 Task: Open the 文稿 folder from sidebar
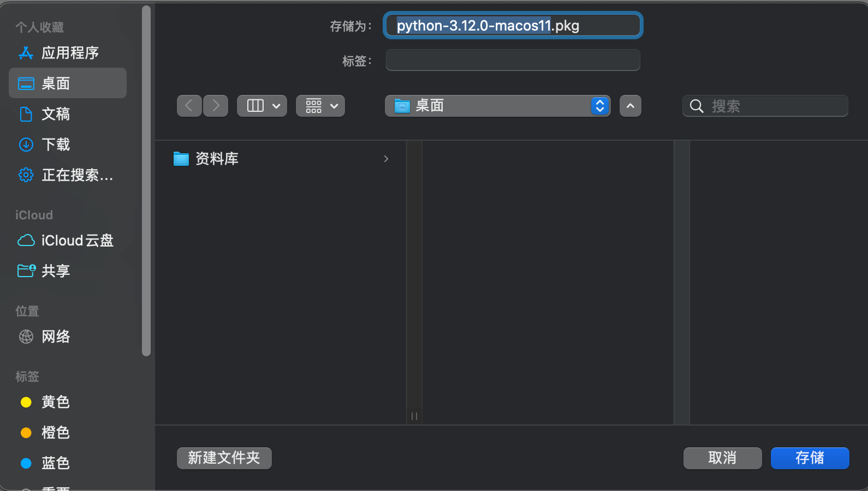tap(56, 114)
